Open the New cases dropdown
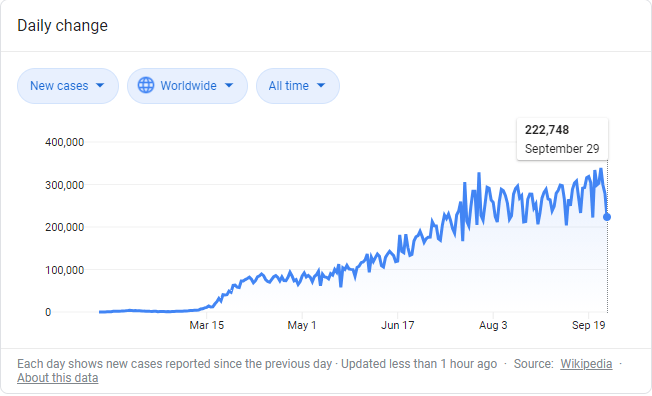652x396 pixels. click(68, 86)
